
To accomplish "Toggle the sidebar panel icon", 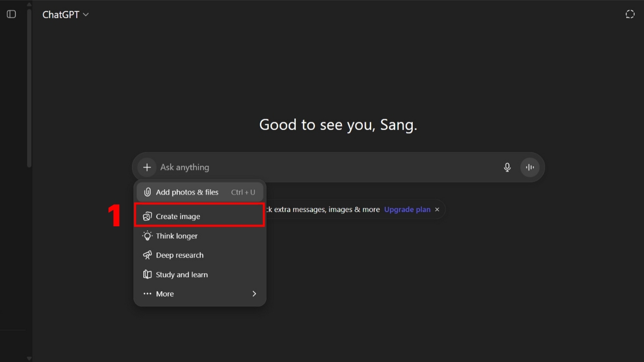I will [x=11, y=14].
